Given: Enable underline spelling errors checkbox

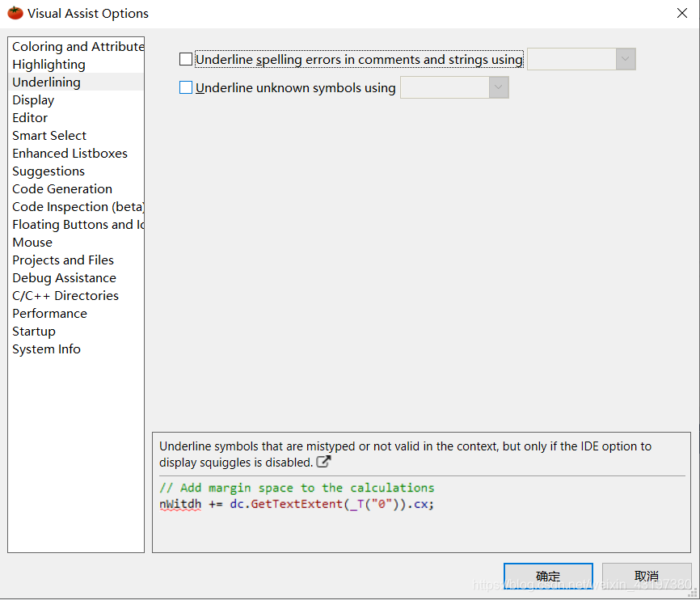Looking at the screenshot, I should click(186, 59).
